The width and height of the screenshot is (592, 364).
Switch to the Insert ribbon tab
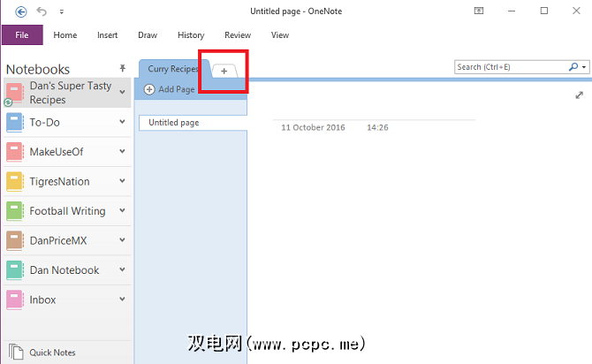coord(108,35)
